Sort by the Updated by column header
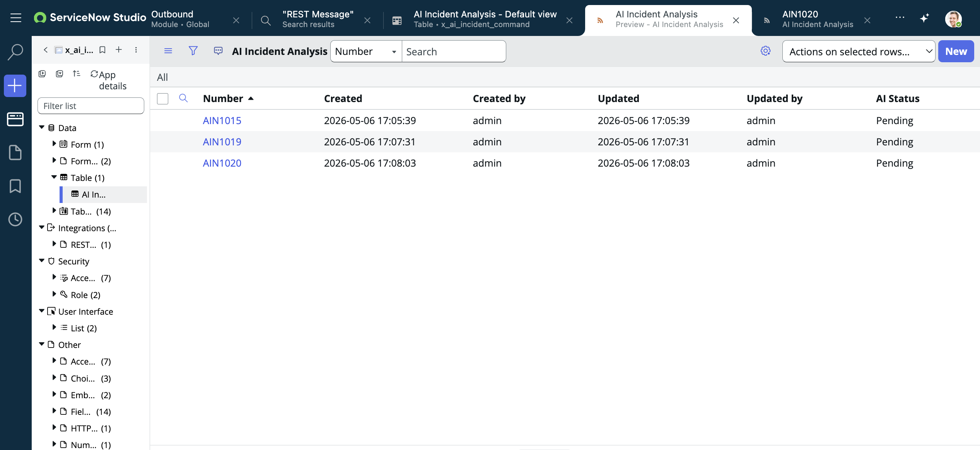 click(774, 99)
